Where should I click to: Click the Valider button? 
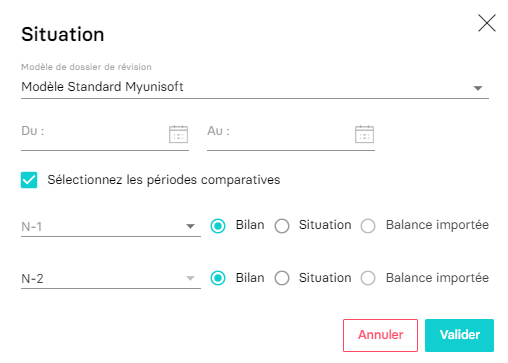pyautogui.click(x=459, y=335)
